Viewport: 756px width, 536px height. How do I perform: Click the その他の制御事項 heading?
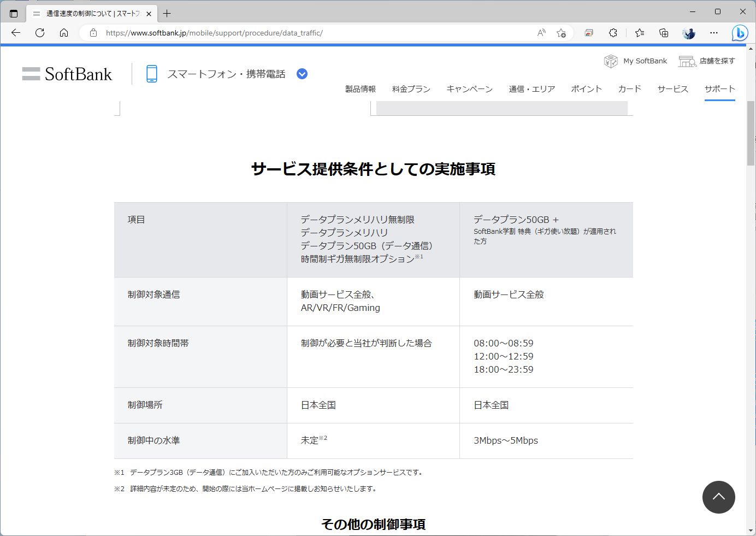click(x=374, y=524)
